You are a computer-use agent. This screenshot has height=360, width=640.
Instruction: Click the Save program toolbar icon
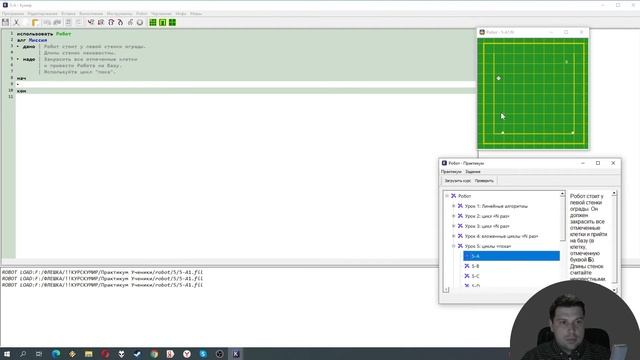click(x=5, y=22)
